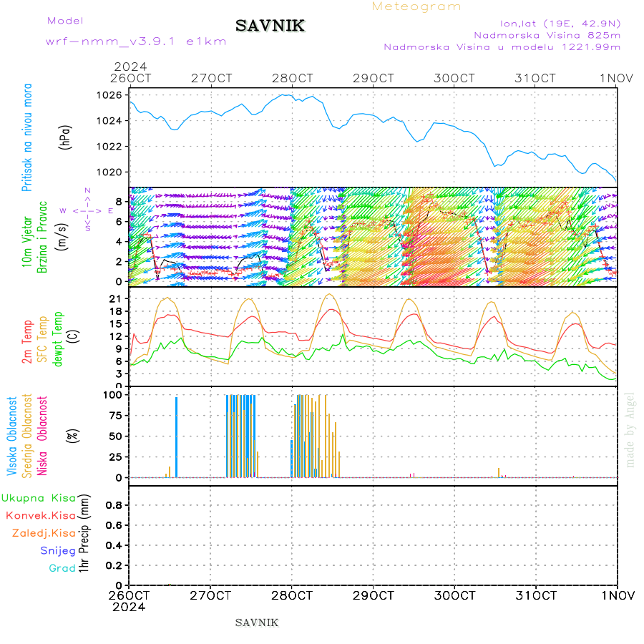Select 28OCT on the top date axis
Viewport: 644px width, 644px height.
click(292, 78)
